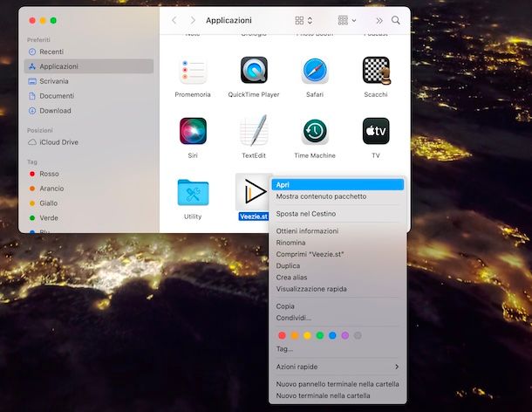Select the Veezie.st app icon
The height and width of the screenshot is (412, 532).
254,192
